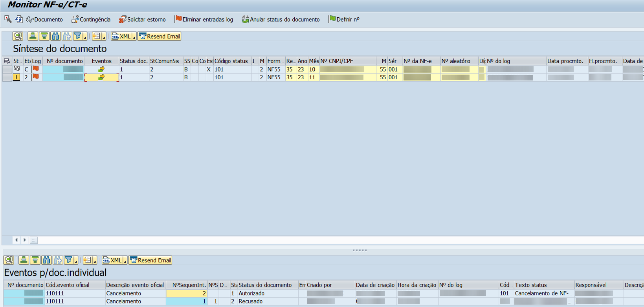The width and height of the screenshot is (644, 307).
Task: Click the Código status column header
Action: pyautogui.click(x=231, y=61)
